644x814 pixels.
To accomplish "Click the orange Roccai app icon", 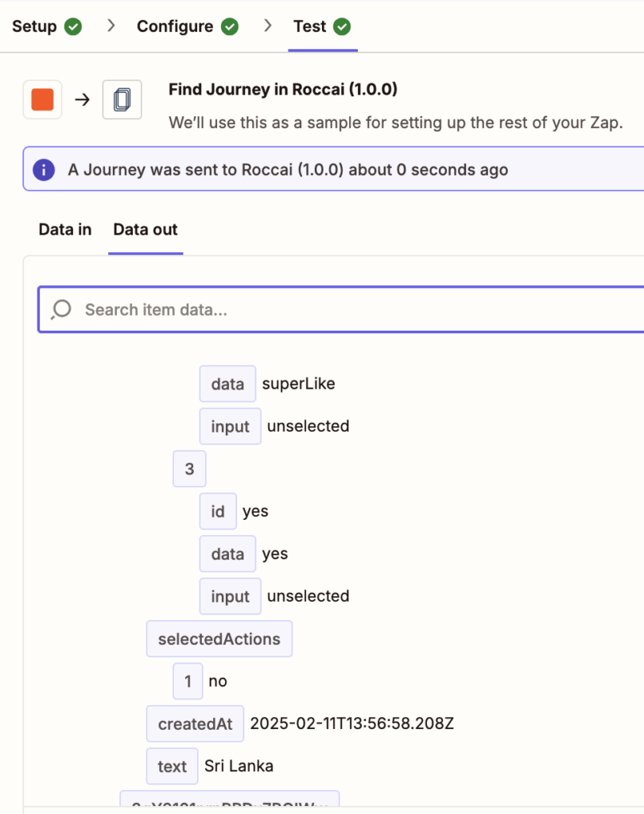I will 43,99.
